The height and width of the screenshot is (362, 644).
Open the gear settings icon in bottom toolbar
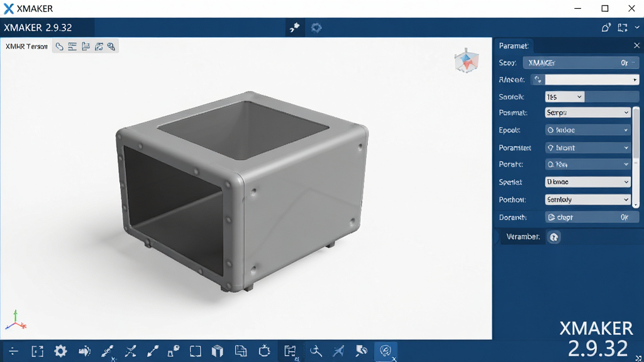(60, 351)
